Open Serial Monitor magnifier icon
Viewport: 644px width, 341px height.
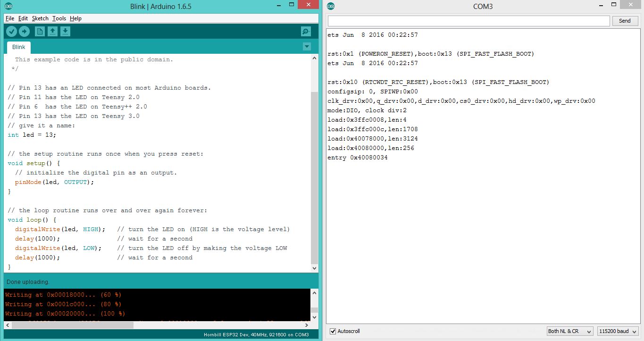point(306,32)
